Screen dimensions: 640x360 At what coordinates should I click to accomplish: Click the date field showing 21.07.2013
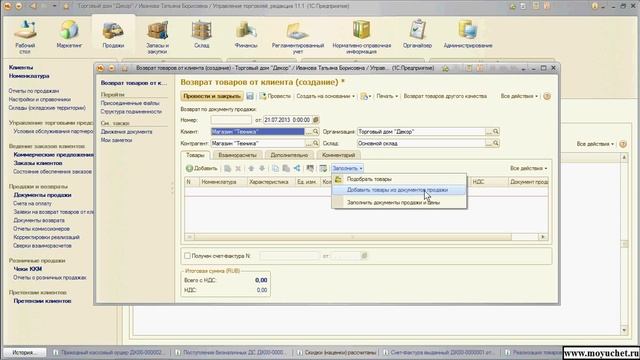pyautogui.click(x=287, y=120)
